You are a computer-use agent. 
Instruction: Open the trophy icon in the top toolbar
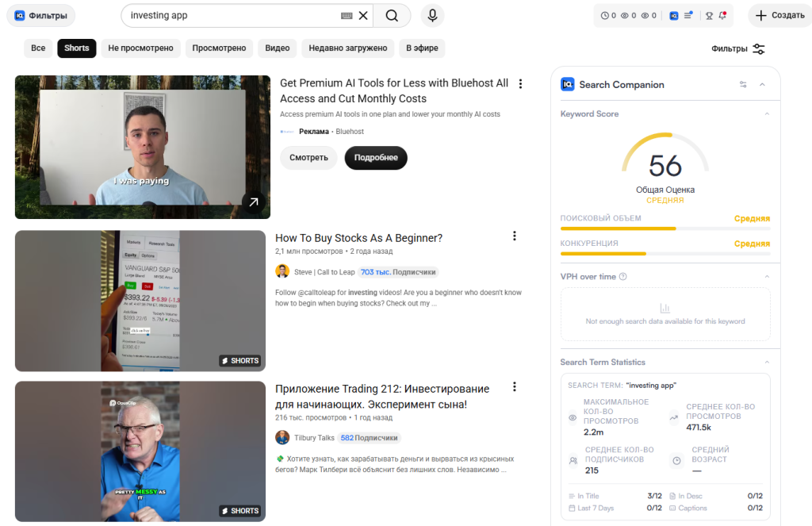pos(710,16)
